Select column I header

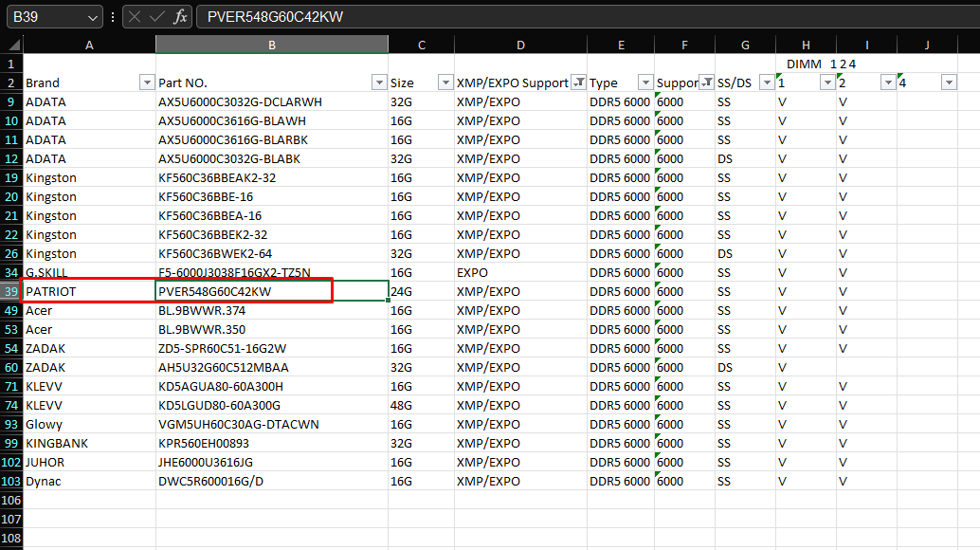tap(866, 45)
